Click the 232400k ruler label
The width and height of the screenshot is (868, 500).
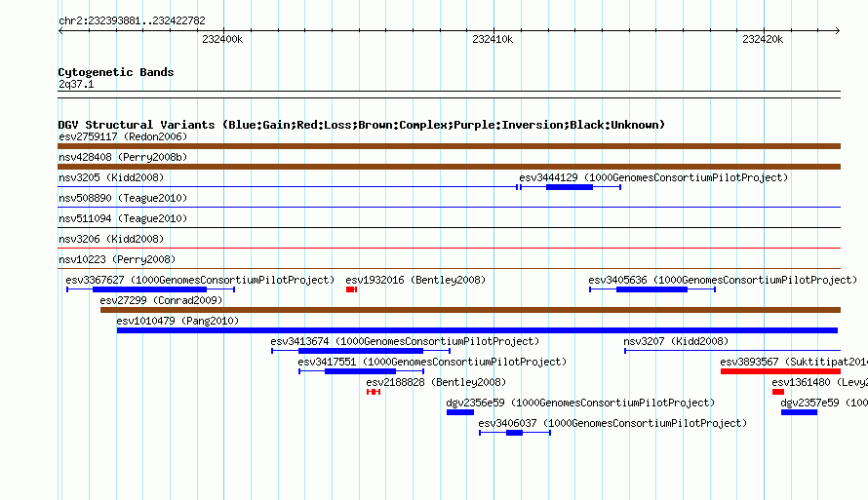click(x=222, y=39)
